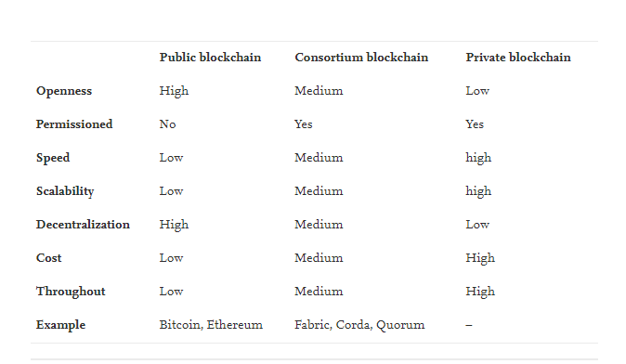Click the Throughout row label
Screen dimensions: 626x364
71,292
